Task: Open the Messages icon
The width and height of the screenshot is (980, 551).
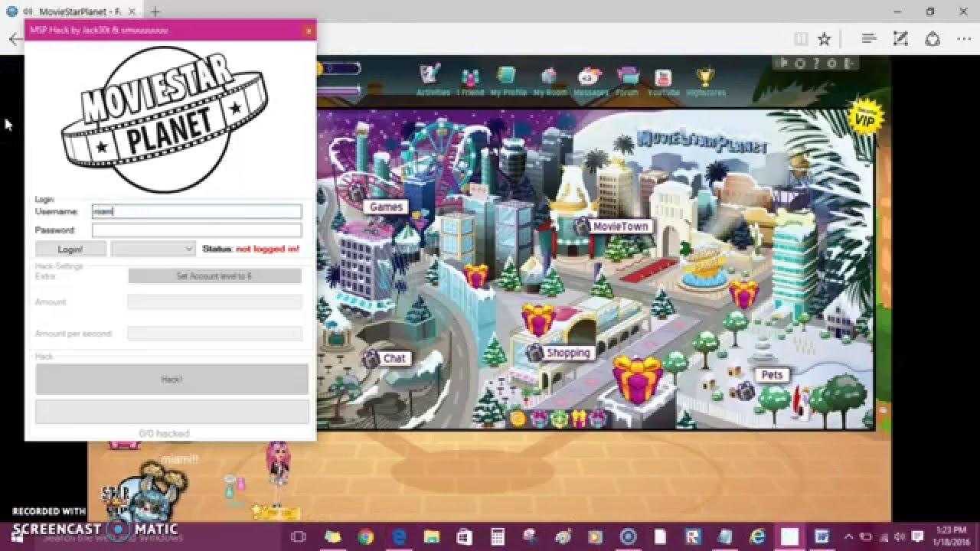Action: tap(590, 81)
